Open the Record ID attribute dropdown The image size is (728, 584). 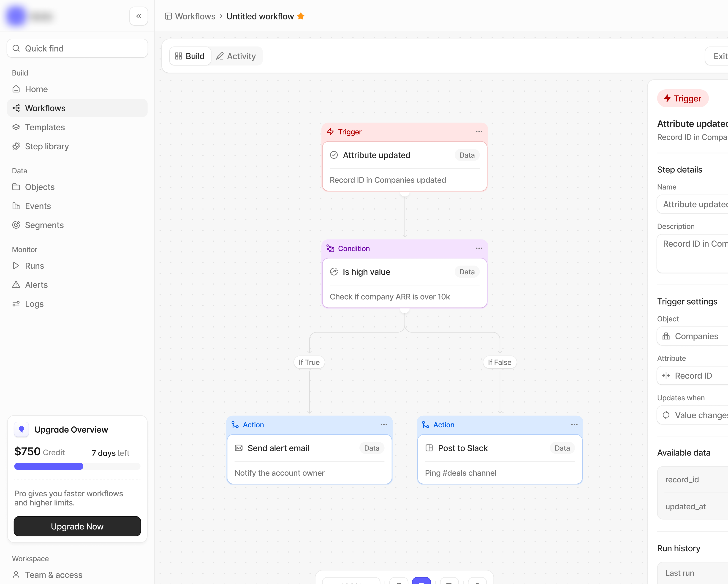(692, 376)
